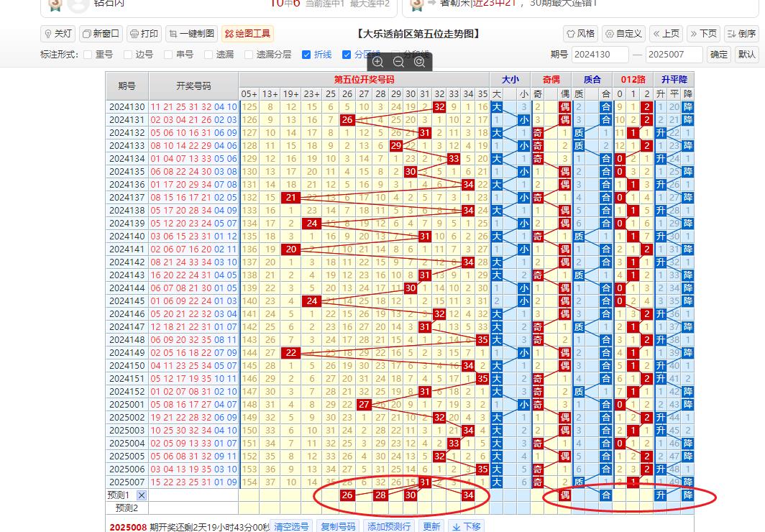
Task: Select predicted number 28 red cell
Action: (380, 495)
